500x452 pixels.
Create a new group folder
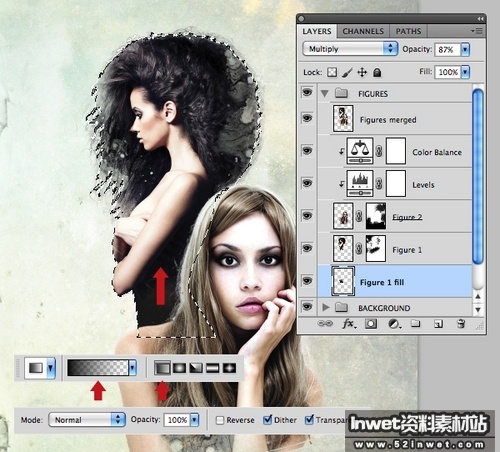[x=415, y=323]
